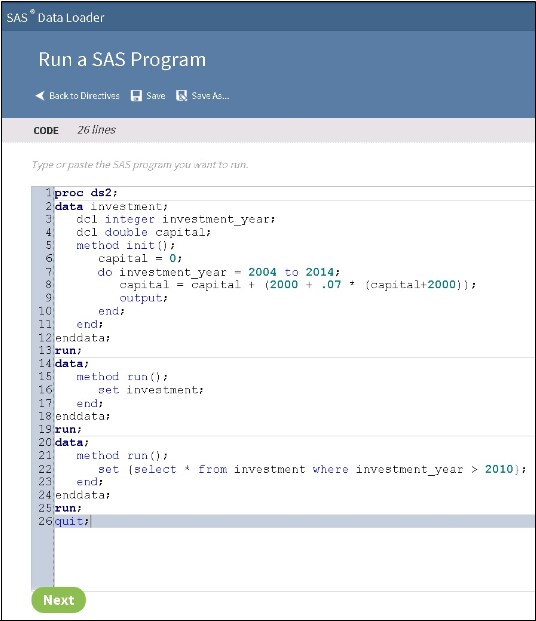The image size is (536, 621).
Task: Click 'run;' on line 25
Action: [68, 508]
